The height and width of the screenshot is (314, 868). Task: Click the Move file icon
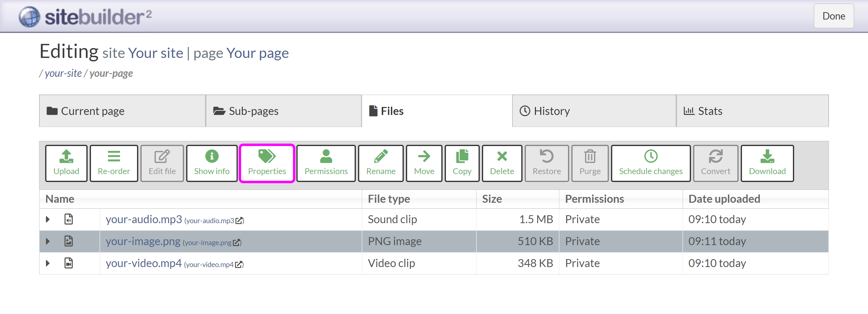pos(424,163)
